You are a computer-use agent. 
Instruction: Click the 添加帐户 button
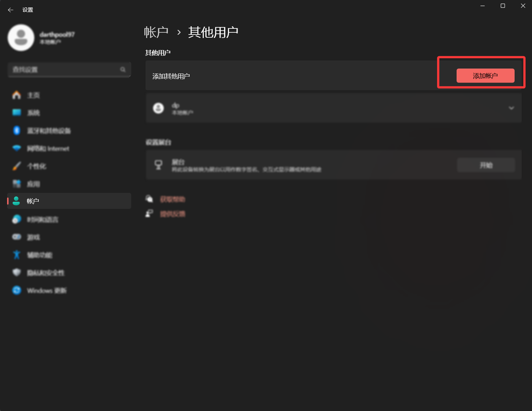coord(485,76)
